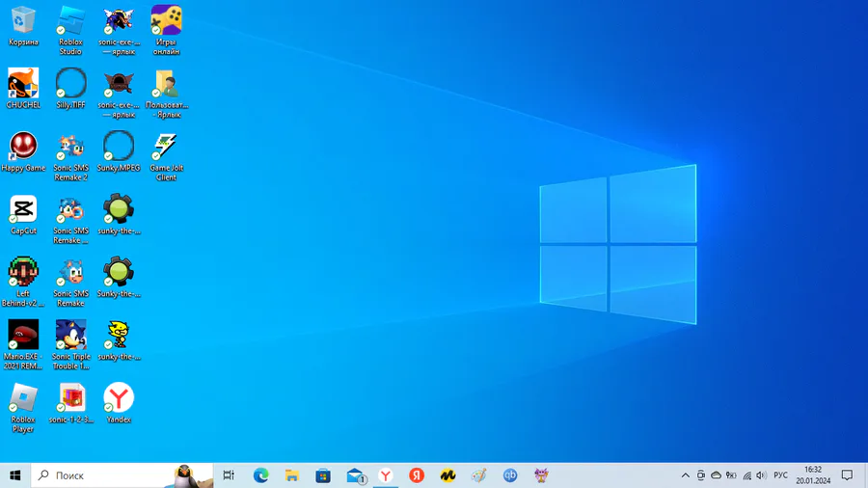868x488 pixels.
Task: Select the Left Behind-v2 desktop icon
Action: pyautogui.click(x=23, y=283)
